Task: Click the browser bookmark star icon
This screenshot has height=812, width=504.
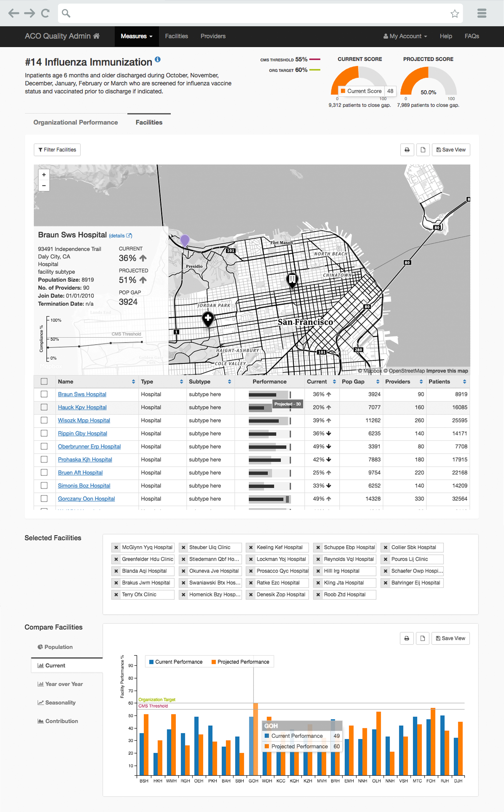Action: click(454, 13)
